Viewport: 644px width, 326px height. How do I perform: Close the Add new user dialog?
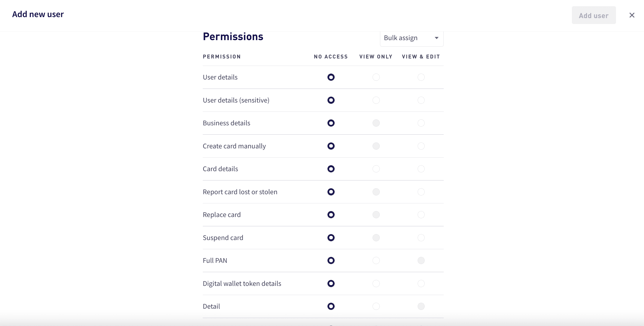point(632,15)
